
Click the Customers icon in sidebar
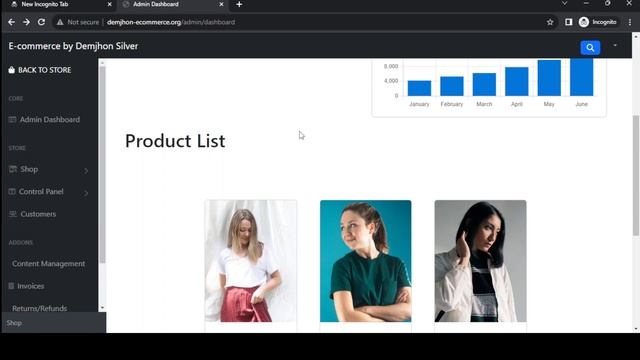tap(13, 214)
